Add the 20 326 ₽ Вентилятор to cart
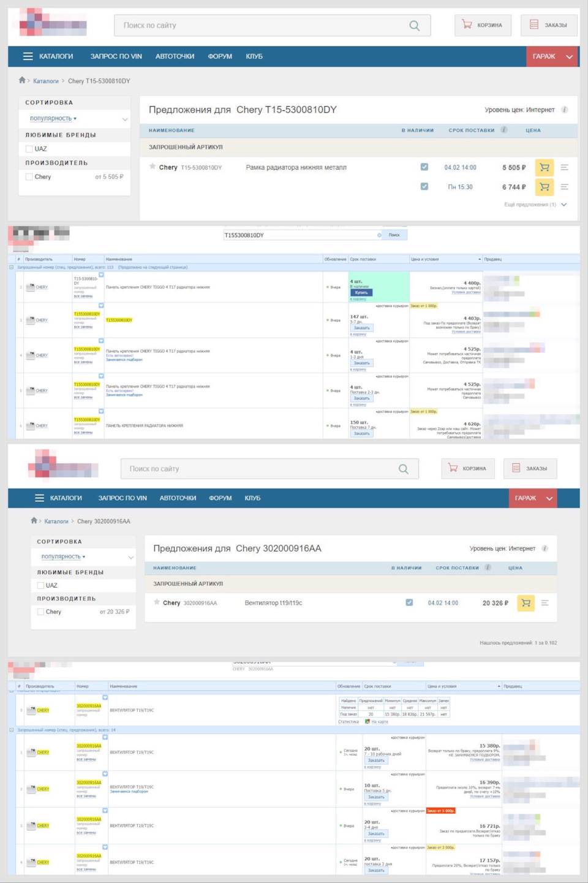Viewport: 588px width, 883px height. [526, 603]
